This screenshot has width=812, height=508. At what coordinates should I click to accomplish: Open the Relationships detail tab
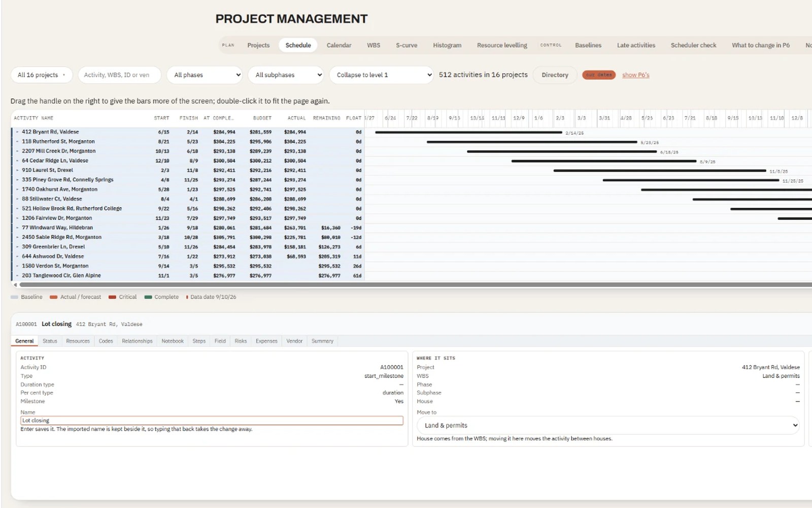[x=137, y=341]
